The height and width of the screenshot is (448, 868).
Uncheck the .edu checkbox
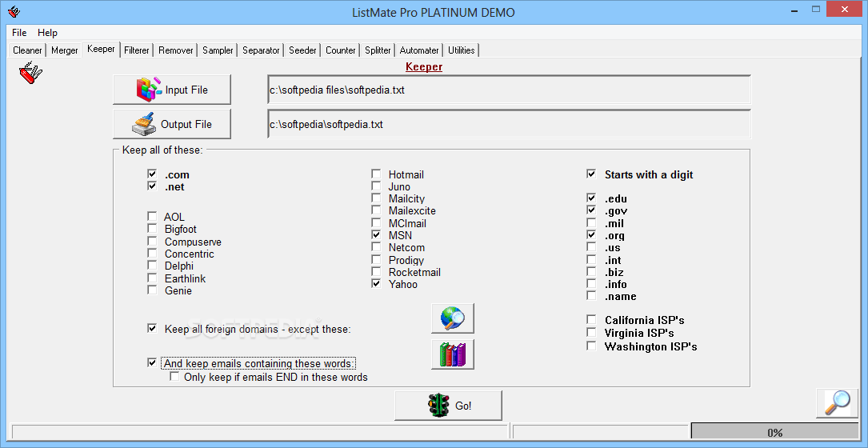point(592,198)
